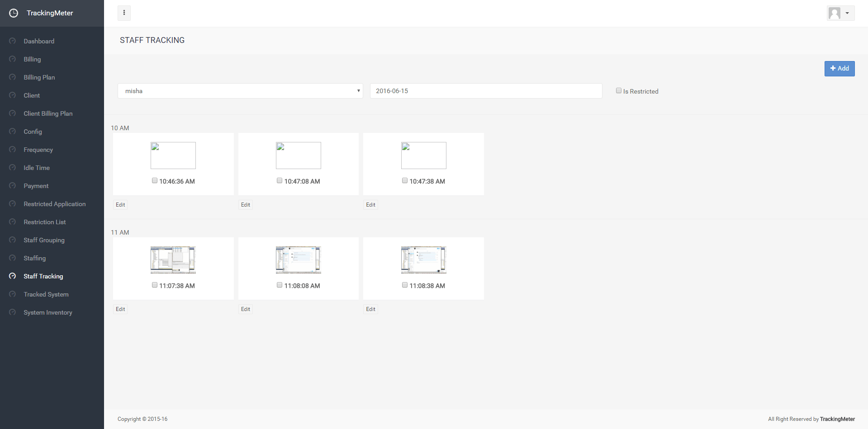Open the 11:07:38 AM screenshot thumbnail
This screenshot has width=868, height=429.
pyautogui.click(x=173, y=260)
